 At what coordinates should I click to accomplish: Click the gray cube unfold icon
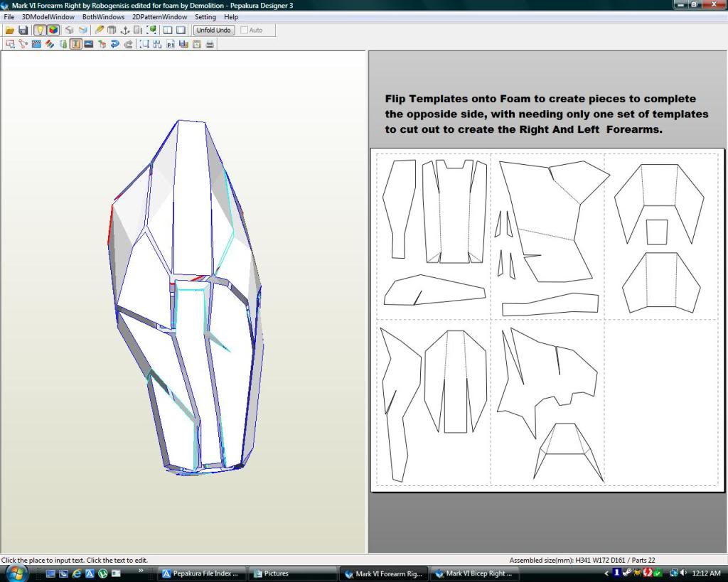click(69, 30)
